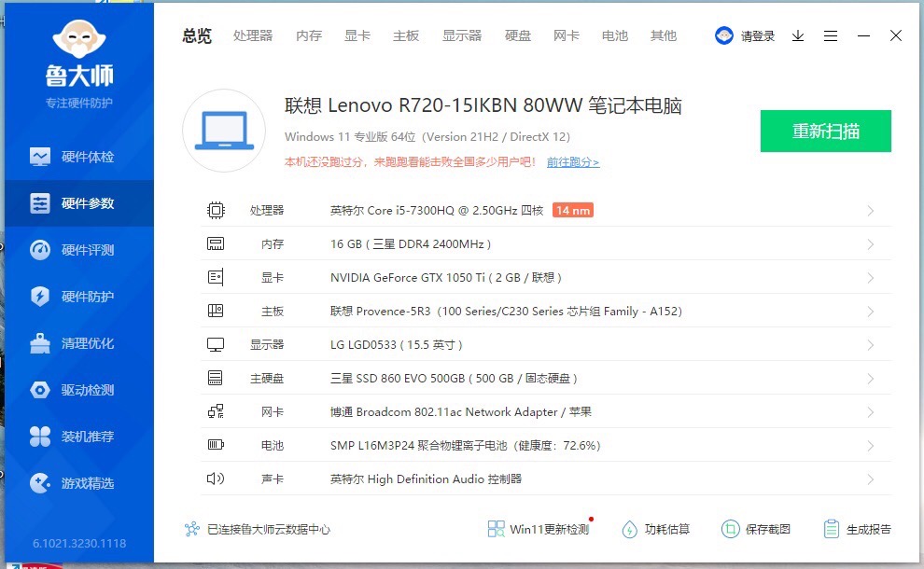Click the 14 nm process badge
The height and width of the screenshot is (569, 924).
point(573,210)
